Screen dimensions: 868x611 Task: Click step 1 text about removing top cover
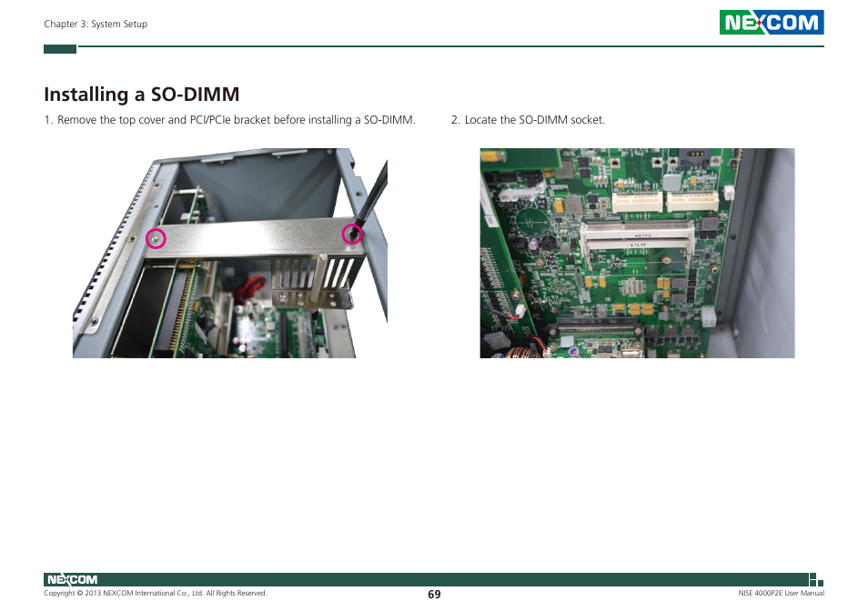(229, 120)
